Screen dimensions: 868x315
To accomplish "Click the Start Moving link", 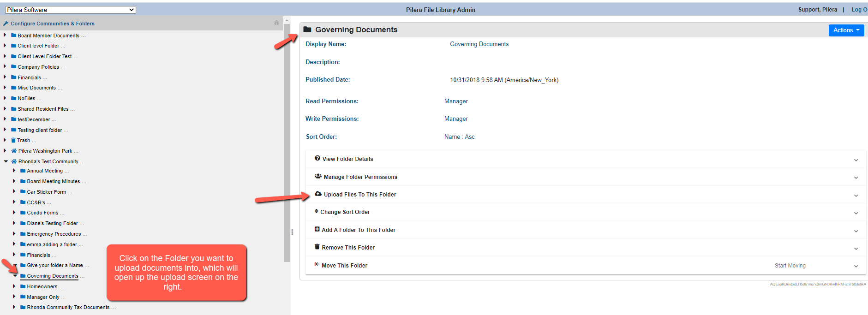I will (x=790, y=266).
